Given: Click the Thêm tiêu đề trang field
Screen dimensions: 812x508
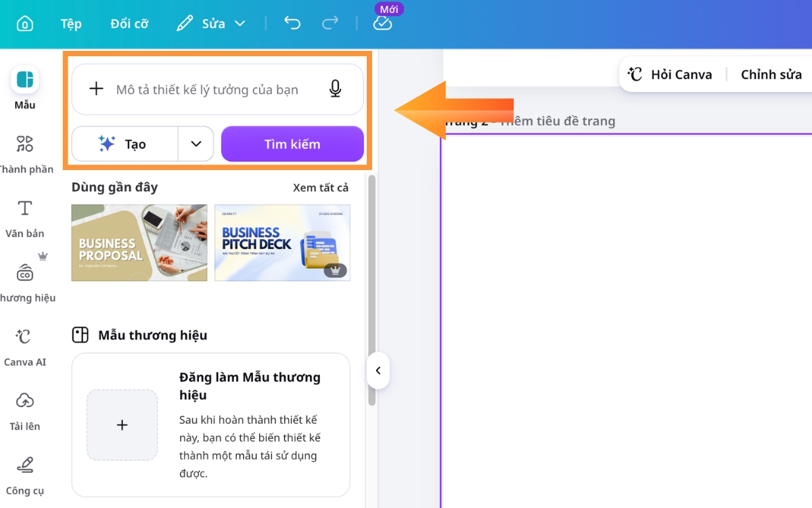Looking at the screenshot, I should pos(558,121).
